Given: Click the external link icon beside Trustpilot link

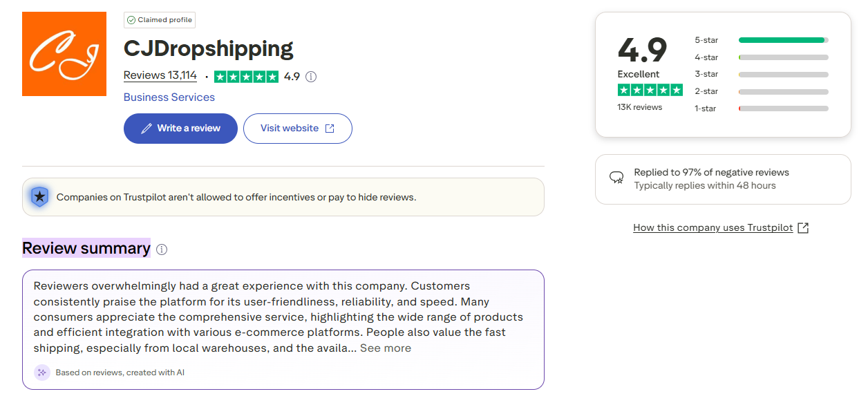Looking at the screenshot, I should (803, 228).
